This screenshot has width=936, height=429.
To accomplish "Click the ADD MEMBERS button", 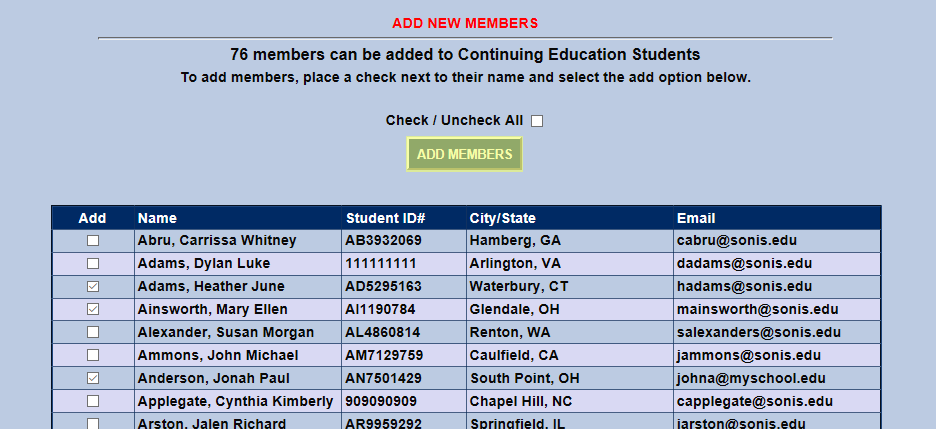I will [464, 154].
